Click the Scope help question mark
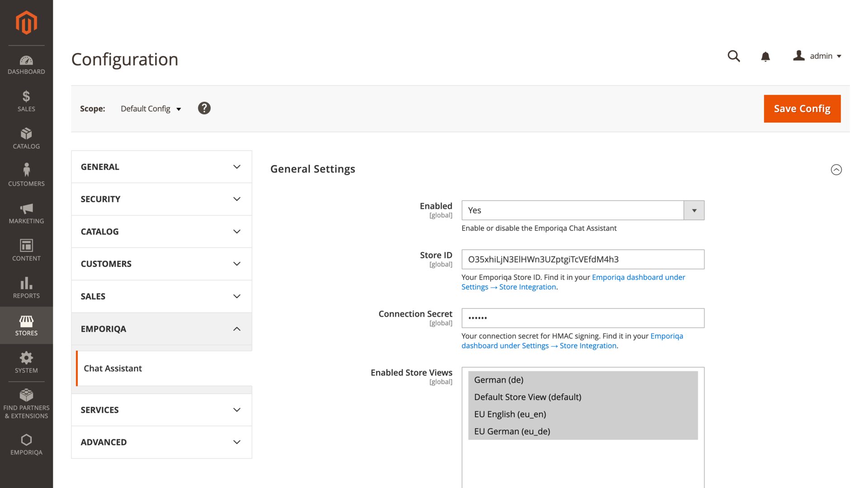The width and height of the screenshot is (868, 488). pos(204,108)
